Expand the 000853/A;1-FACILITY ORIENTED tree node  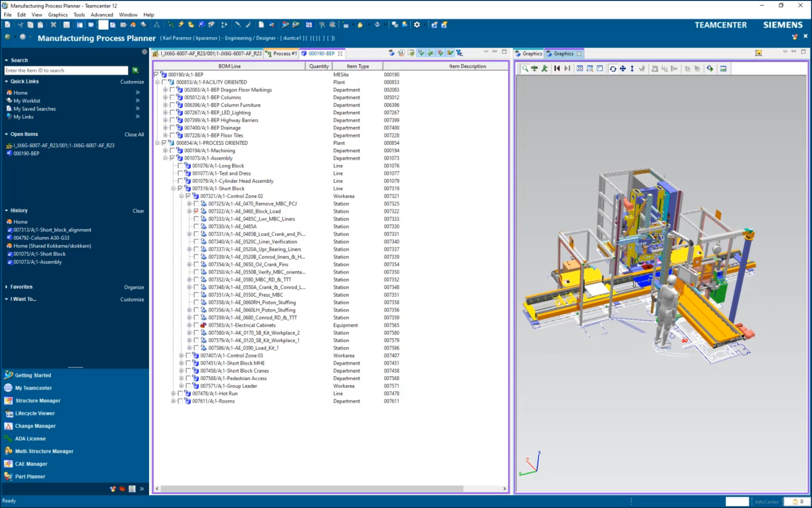point(158,82)
